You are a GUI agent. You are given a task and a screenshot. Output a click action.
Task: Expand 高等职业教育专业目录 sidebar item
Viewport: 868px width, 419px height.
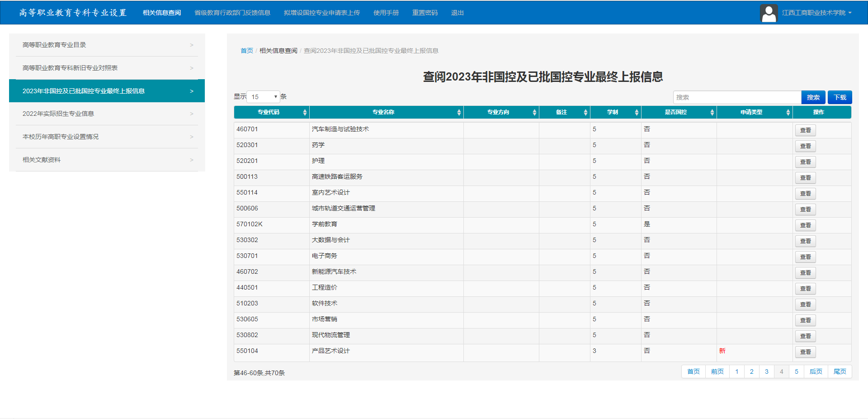click(x=107, y=45)
